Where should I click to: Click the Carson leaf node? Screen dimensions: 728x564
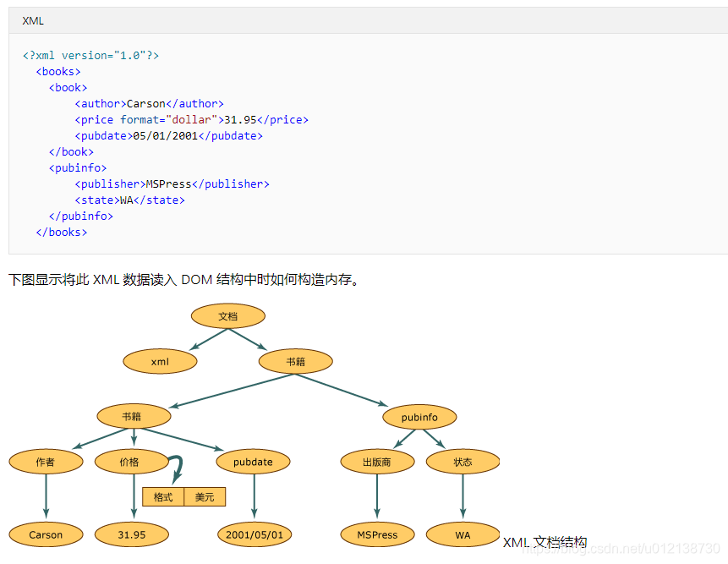point(46,534)
